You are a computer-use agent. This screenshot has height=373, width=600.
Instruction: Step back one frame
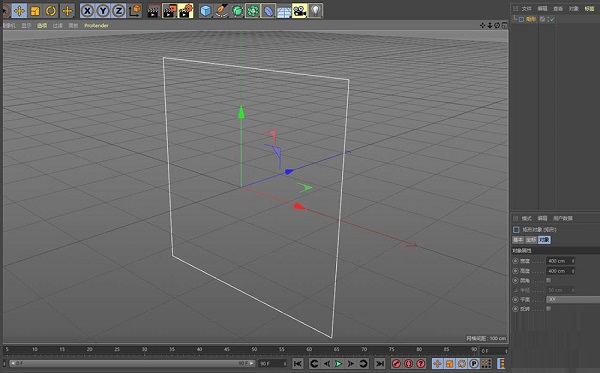pos(327,363)
